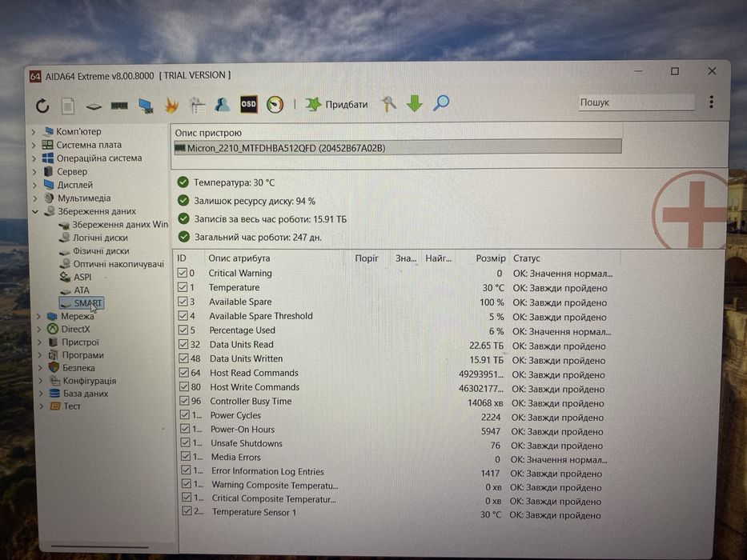The width and height of the screenshot is (747, 560).
Task: Expand the DirectX tree node
Action: (x=39, y=330)
